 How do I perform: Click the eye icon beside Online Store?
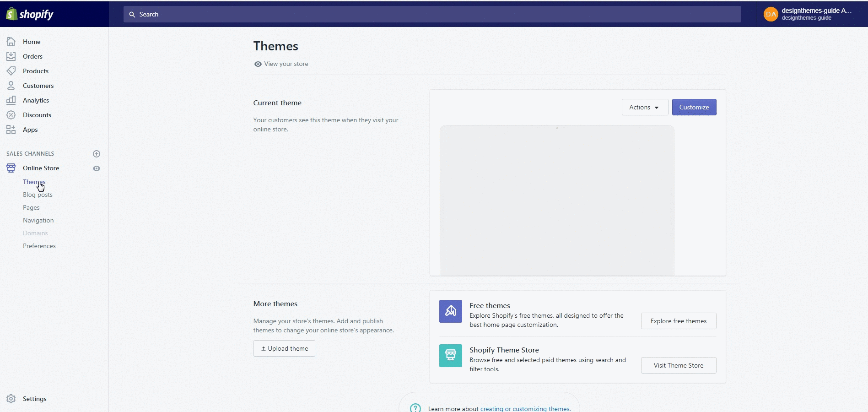97,168
